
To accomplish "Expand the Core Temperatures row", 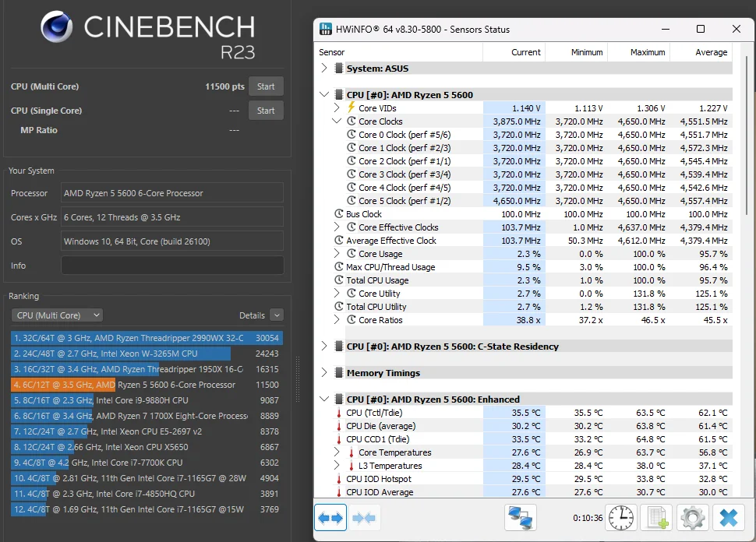I will point(337,452).
